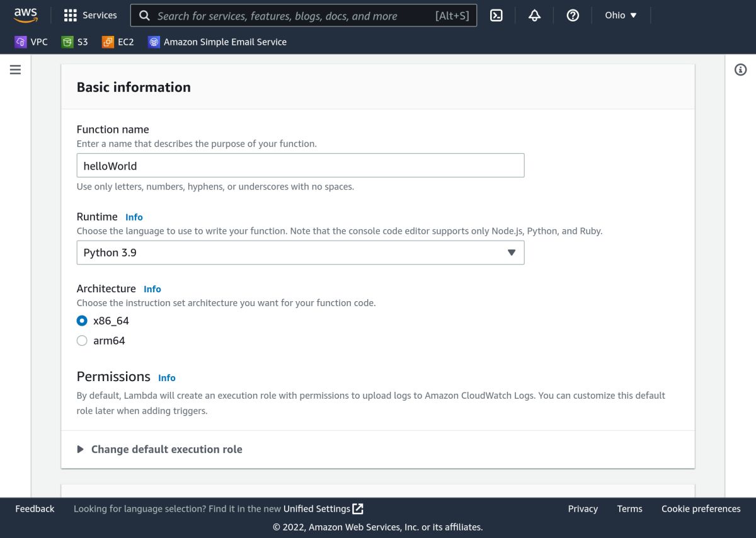Open the new Unified Settings link

tap(317, 508)
